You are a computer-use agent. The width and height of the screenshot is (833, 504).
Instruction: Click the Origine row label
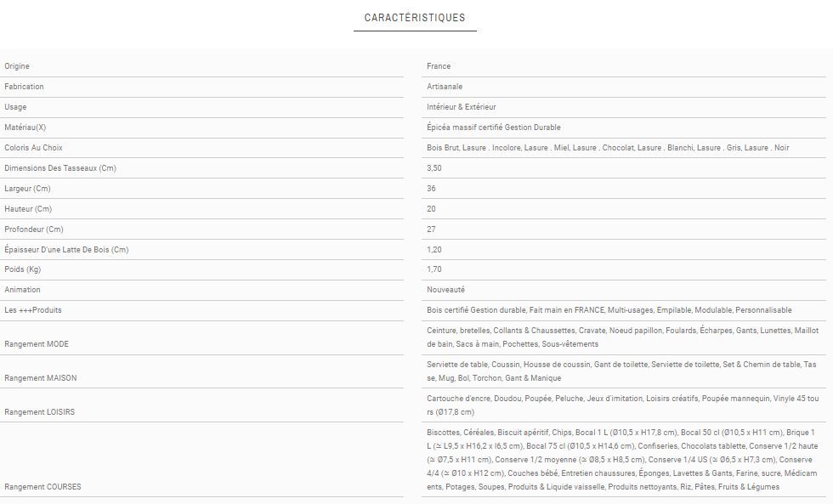pyautogui.click(x=17, y=66)
